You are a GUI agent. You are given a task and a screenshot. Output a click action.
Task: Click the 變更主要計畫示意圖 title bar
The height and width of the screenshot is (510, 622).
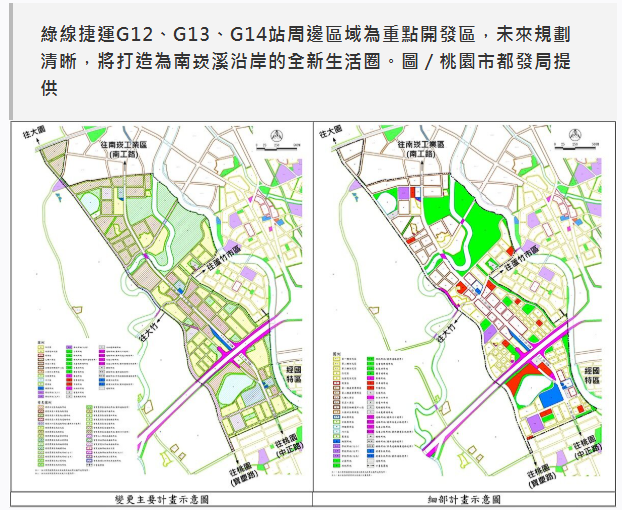click(160, 499)
